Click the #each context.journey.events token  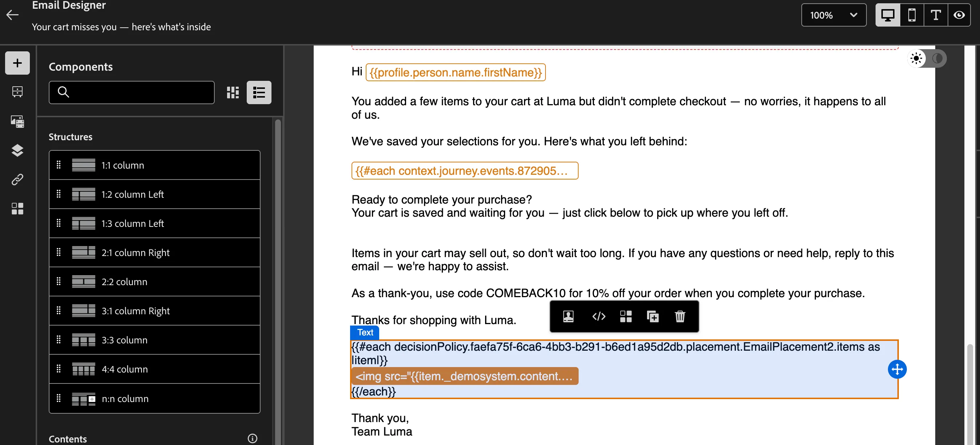tap(464, 170)
